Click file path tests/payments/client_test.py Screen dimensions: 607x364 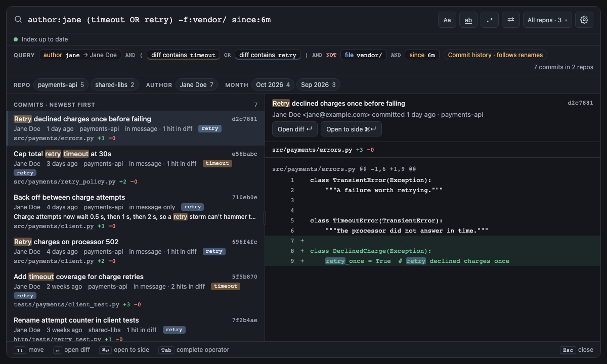tap(66, 304)
